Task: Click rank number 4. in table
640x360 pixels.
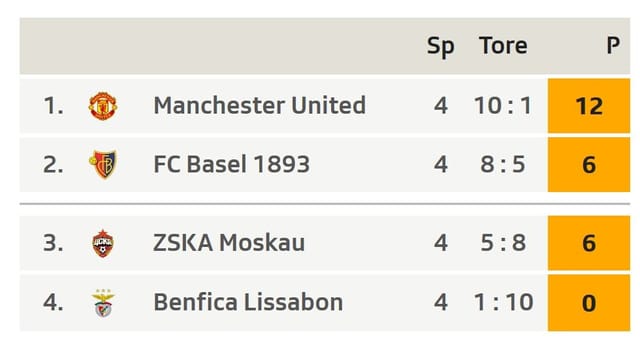Action: [x=53, y=302]
